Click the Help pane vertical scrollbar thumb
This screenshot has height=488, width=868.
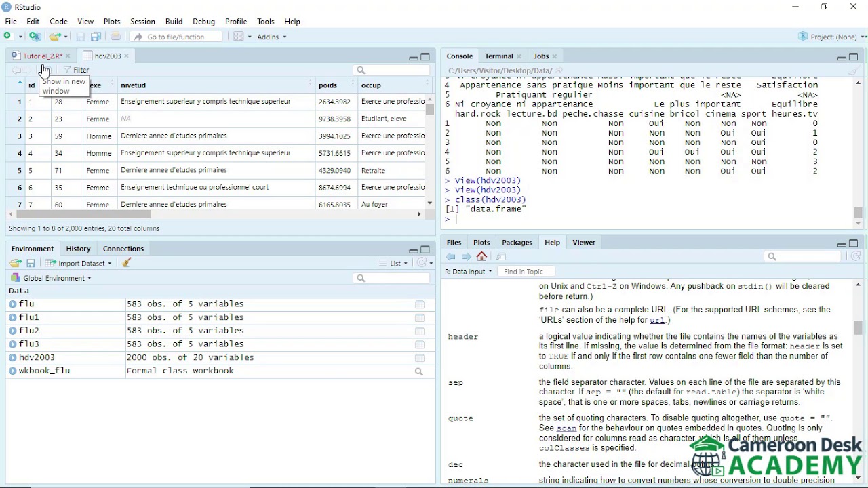point(858,327)
